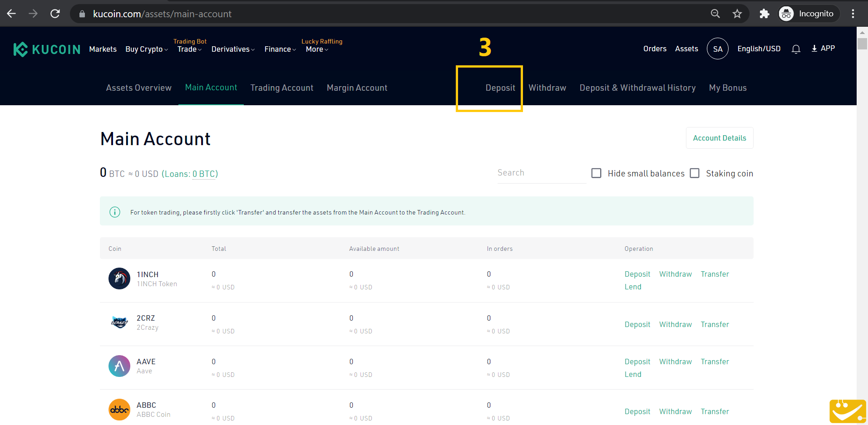Expand the Trade dropdown menu
Image resolution: width=868 pixels, height=425 pixels.
(189, 49)
